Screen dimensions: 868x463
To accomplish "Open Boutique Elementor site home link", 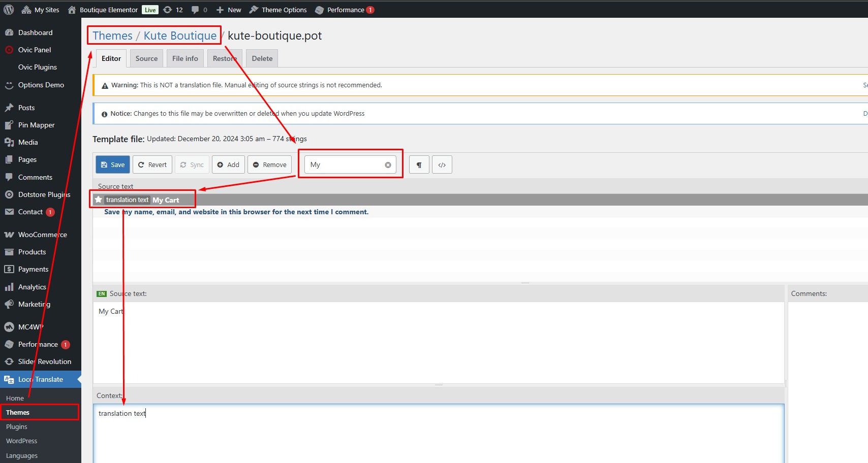I will point(103,10).
